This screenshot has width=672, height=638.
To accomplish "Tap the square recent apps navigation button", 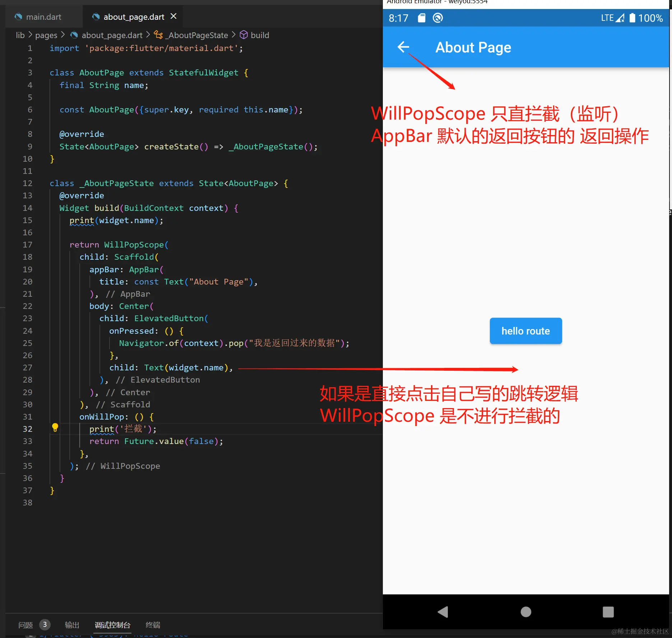I will pyautogui.click(x=608, y=612).
